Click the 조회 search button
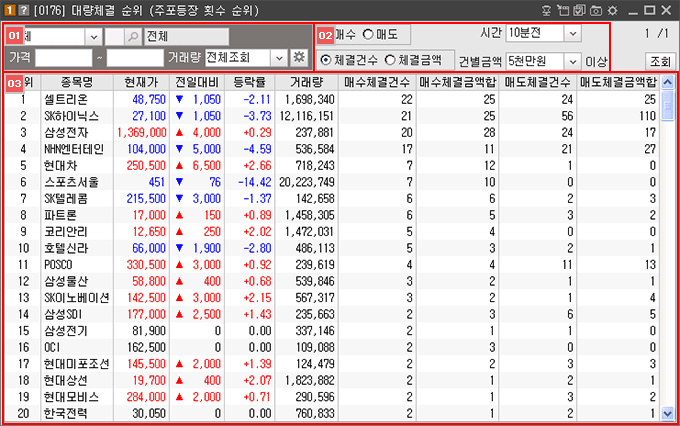 click(660, 62)
